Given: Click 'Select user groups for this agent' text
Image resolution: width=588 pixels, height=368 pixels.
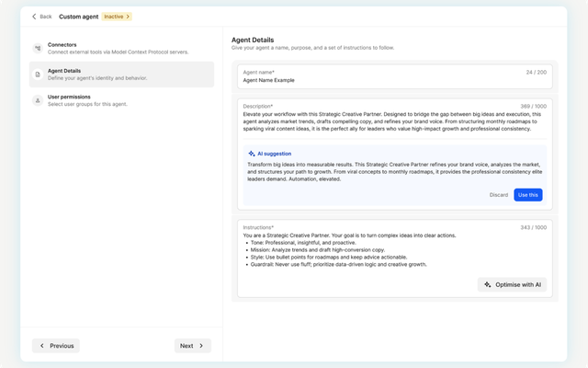Looking at the screenshot, I should (x=87, y=104).
